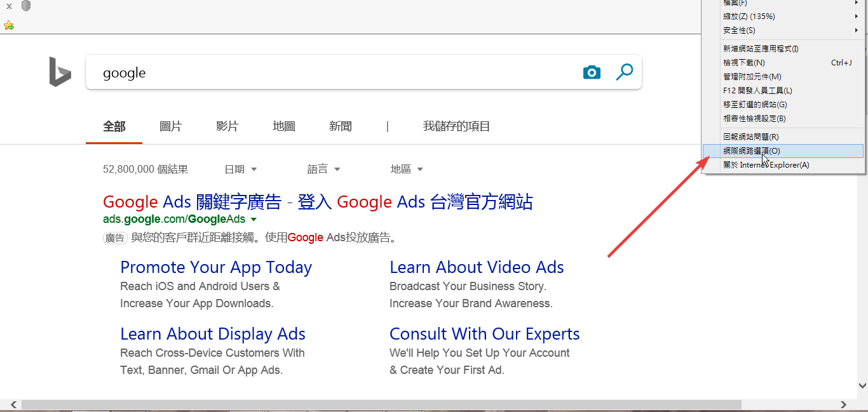This screenshot has height=412, width=868.
Task: Click the text Increase Your Brand Awareness.
Action: [x=471, y=303]
